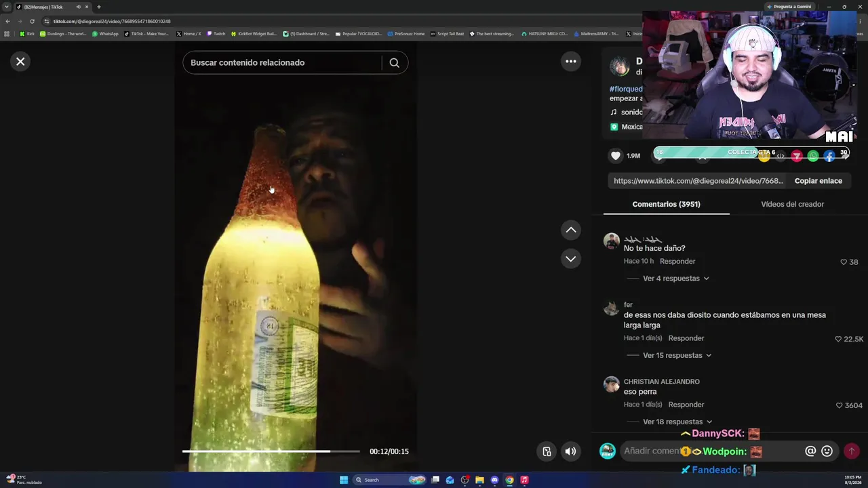868x488 pixels.
Task: Open File Explorer from the taskbar
Action: point(479,480)
